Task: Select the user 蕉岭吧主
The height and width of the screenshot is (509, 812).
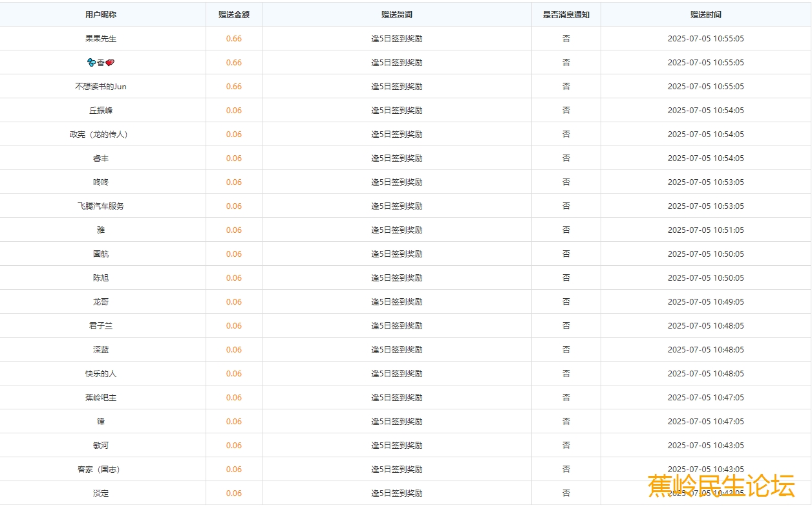Action: click(101, 398)
